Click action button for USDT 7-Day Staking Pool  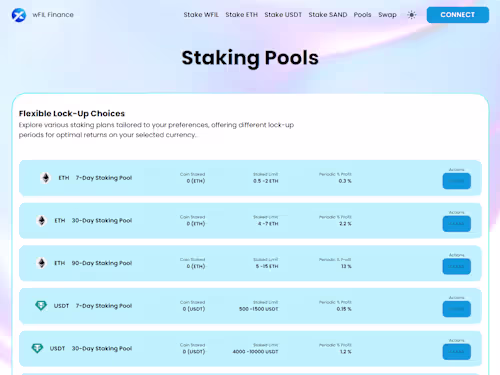(457, 309)
